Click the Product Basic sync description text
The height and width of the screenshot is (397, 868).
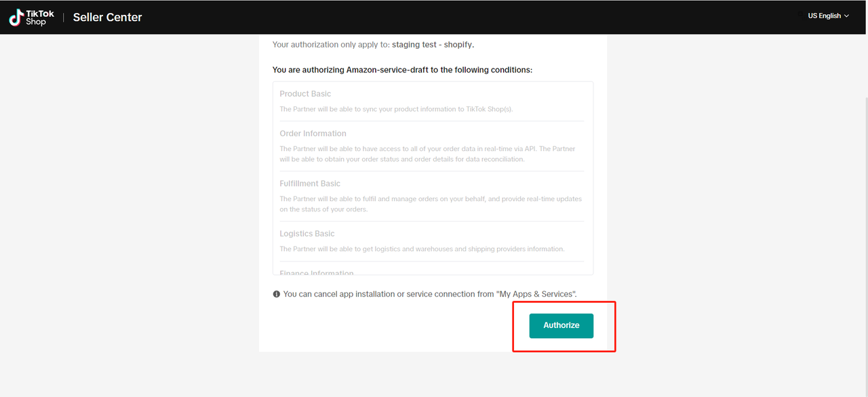coord(400,109)
